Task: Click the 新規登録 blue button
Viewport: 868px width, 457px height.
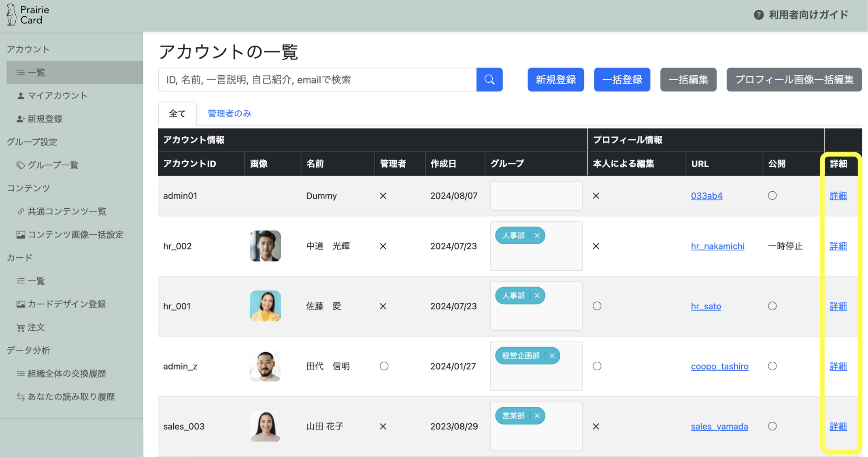Action: click(555, 79)
